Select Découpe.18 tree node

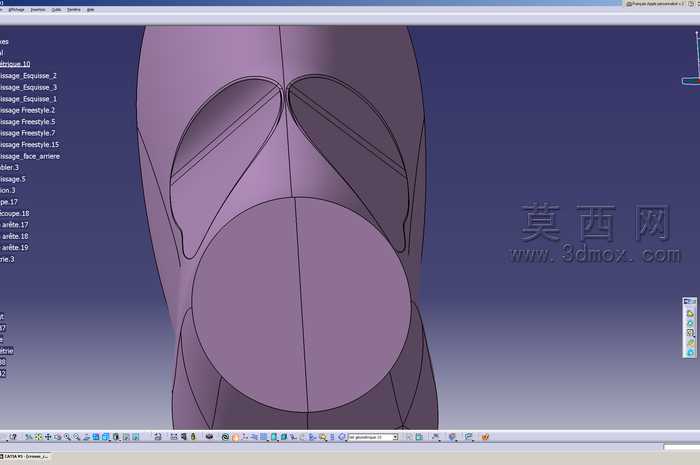click(14, 213)
